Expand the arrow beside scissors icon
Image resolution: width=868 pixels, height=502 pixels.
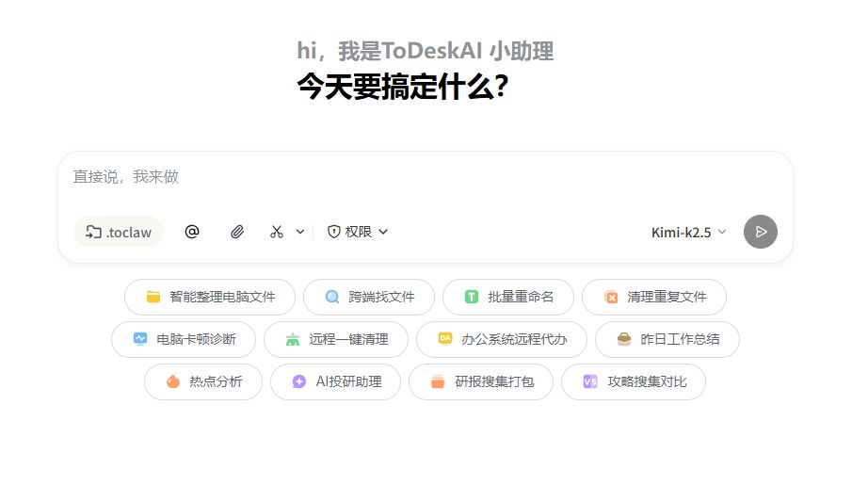pos(300,232)
